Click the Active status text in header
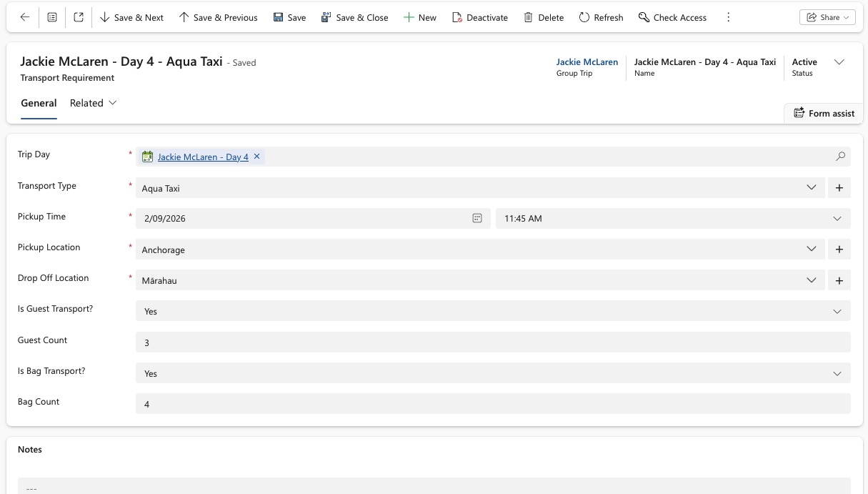This screenshot has width=868, height=494. pos(804,62)
